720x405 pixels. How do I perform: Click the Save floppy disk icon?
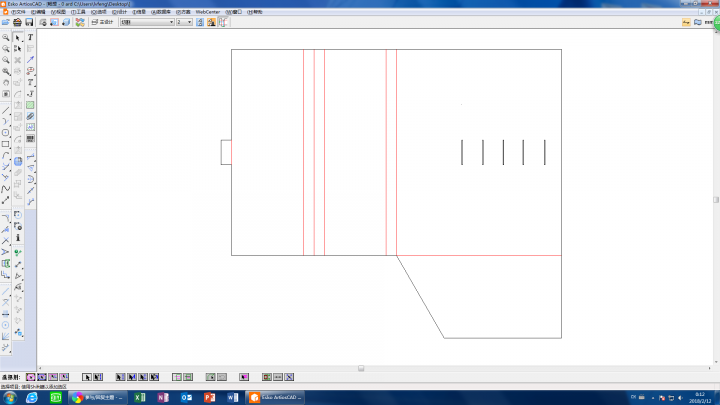29,21
